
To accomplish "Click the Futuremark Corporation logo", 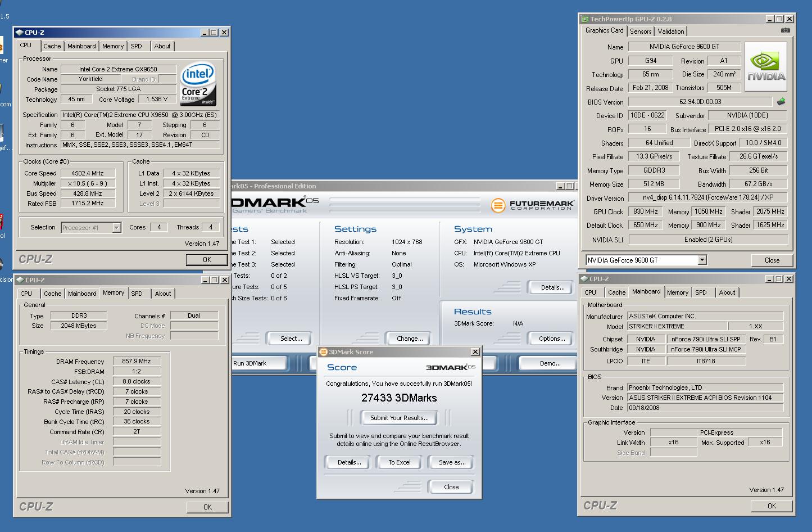I will pyautogui.click(x=532, y=205).
